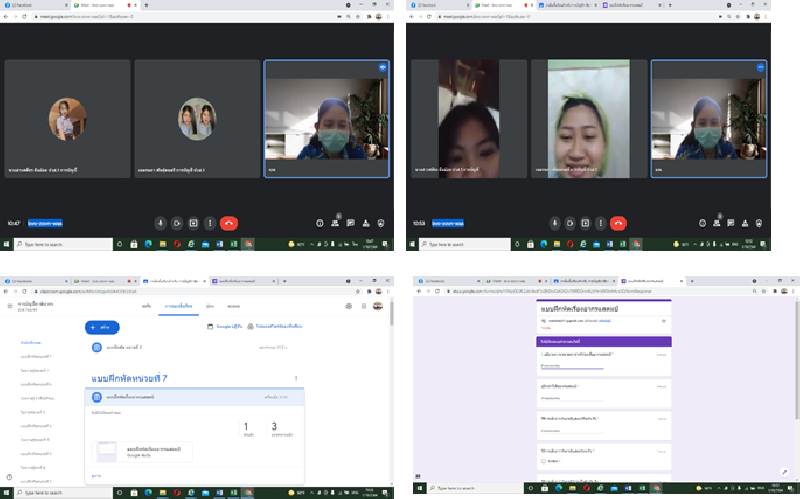Turn off the camera in the left Meet window

(177, 223)
